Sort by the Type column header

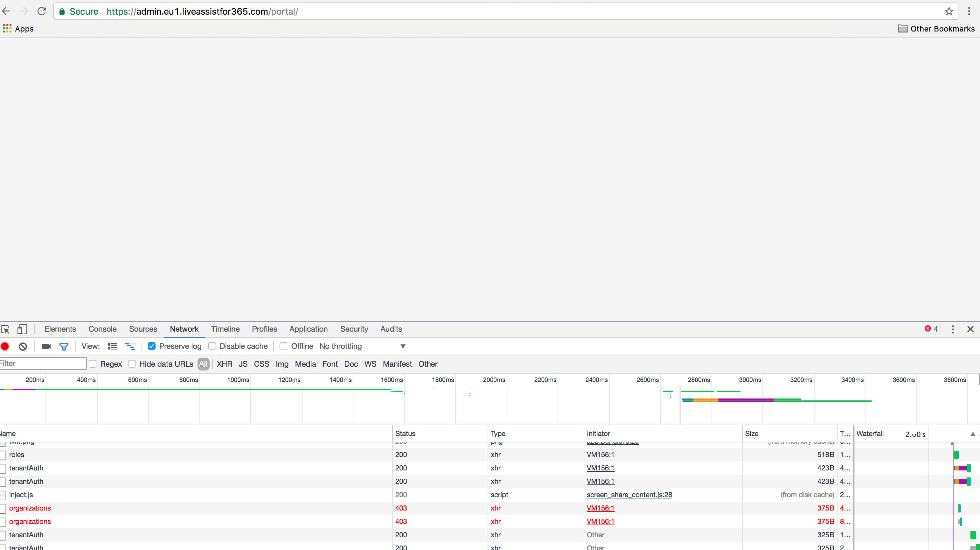pyautogui.click(x=536, y=434)
